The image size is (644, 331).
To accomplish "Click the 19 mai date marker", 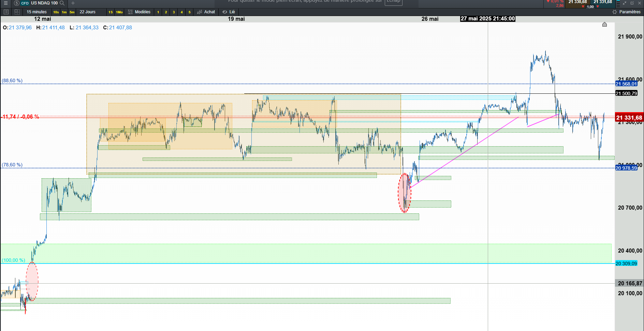I will tap(236, 19).
